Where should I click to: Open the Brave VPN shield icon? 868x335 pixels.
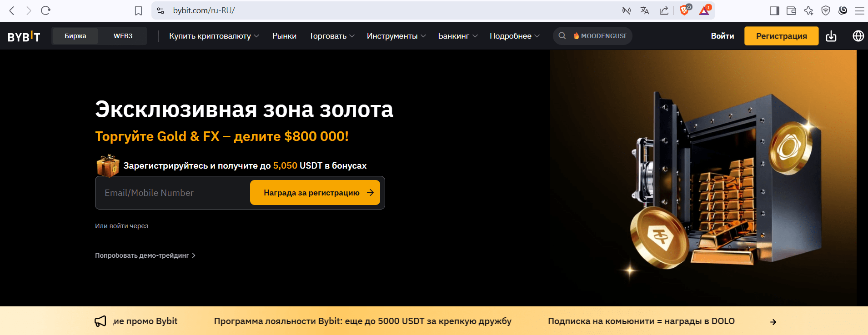826,10
